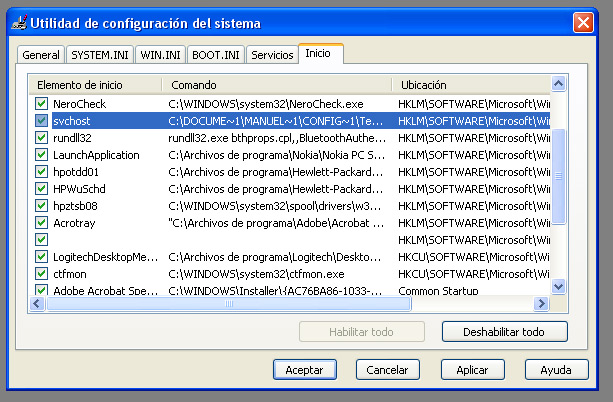Uncheck the HPWuSchd checkbox
This screenshot has height=402, width=613.
pyautogui.click(x=41, y=188)
